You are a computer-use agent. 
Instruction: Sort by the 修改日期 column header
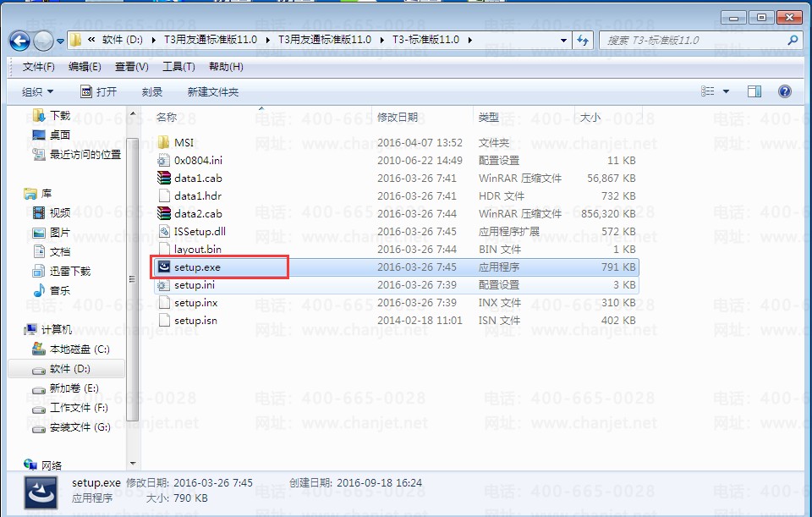coord(398,118)
